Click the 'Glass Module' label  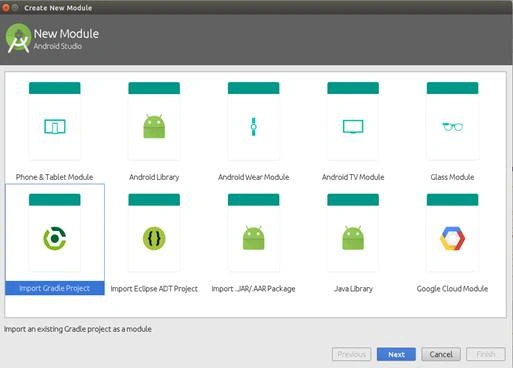452,177
